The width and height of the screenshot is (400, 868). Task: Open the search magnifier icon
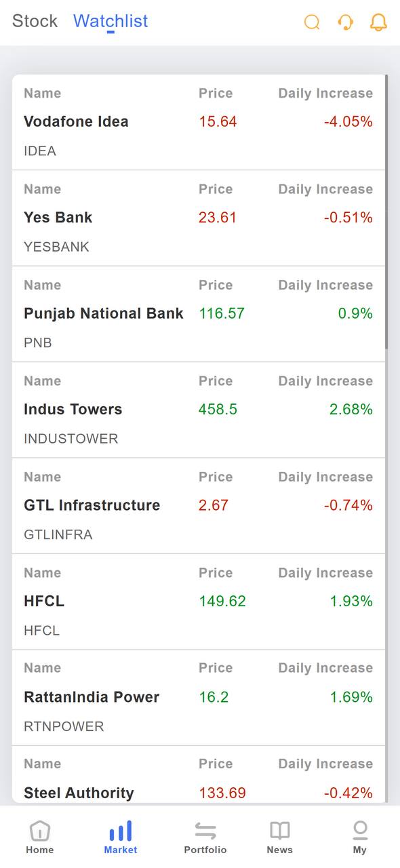(x=312, y=22)
